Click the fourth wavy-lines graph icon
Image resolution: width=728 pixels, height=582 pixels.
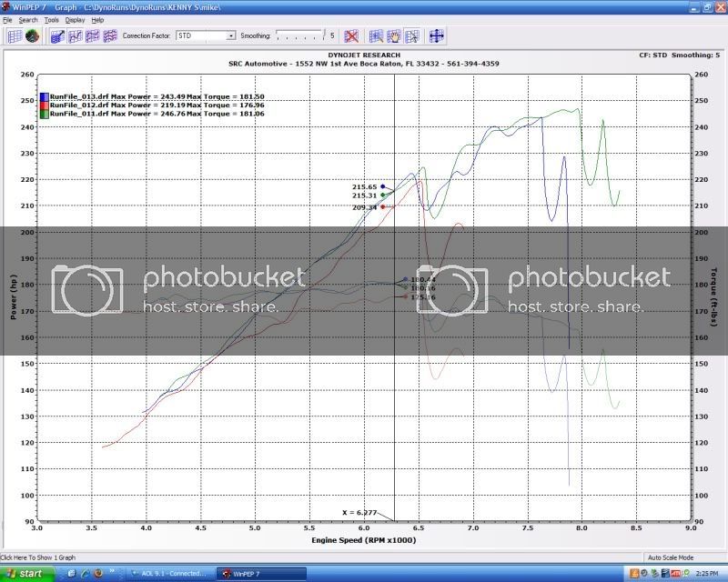[110, 35]
